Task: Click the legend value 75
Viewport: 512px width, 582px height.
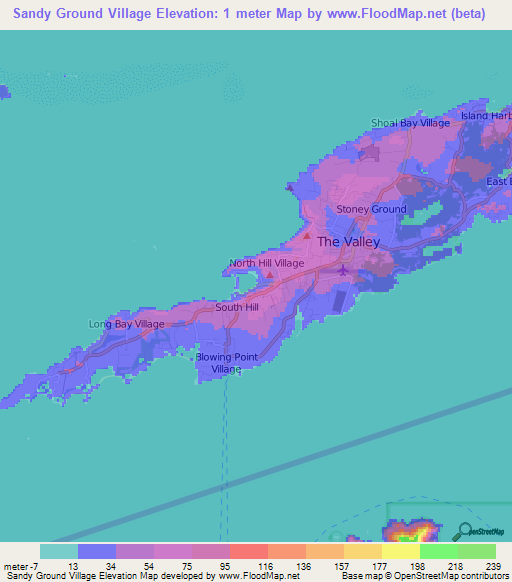Action: [187, 567]
